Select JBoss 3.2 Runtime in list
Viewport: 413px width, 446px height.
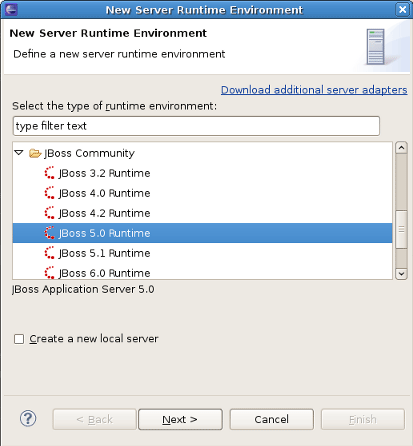[104, 173]
